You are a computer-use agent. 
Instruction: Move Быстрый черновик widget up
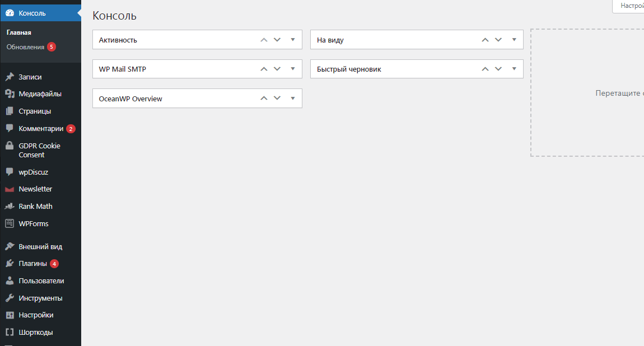(x=485, y=69)
